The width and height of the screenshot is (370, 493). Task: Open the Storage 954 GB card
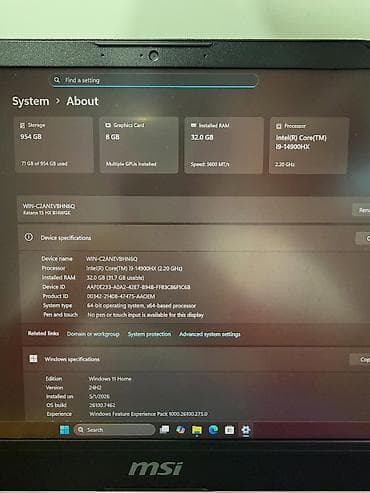click(x=54, y=145)
